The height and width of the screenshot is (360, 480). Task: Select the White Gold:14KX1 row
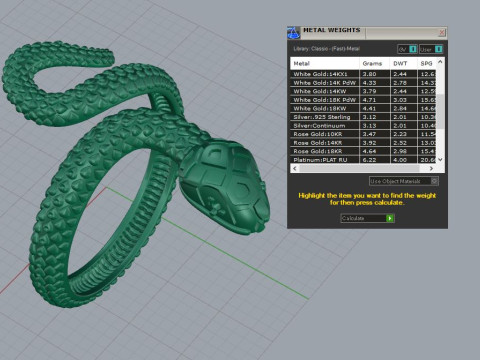(363, 74)
